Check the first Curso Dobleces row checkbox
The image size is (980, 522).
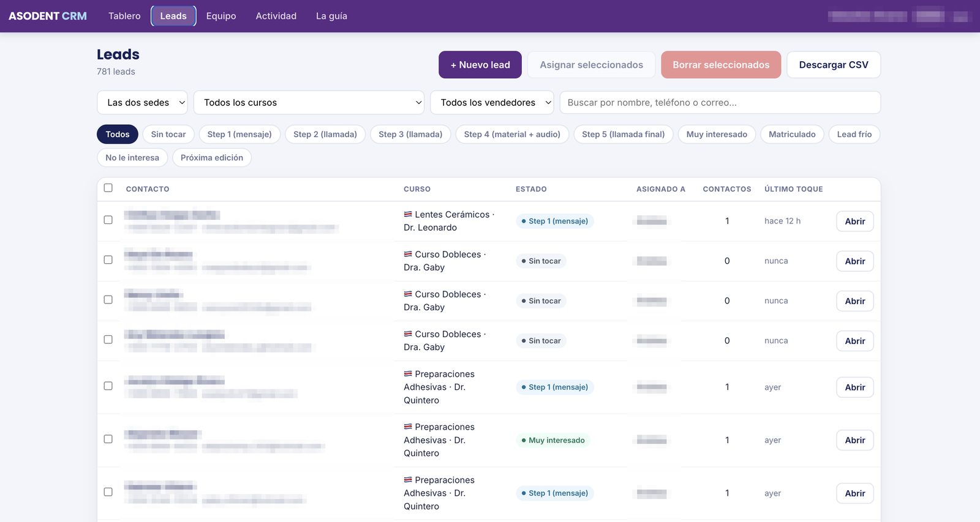click(x=108, y=259)
